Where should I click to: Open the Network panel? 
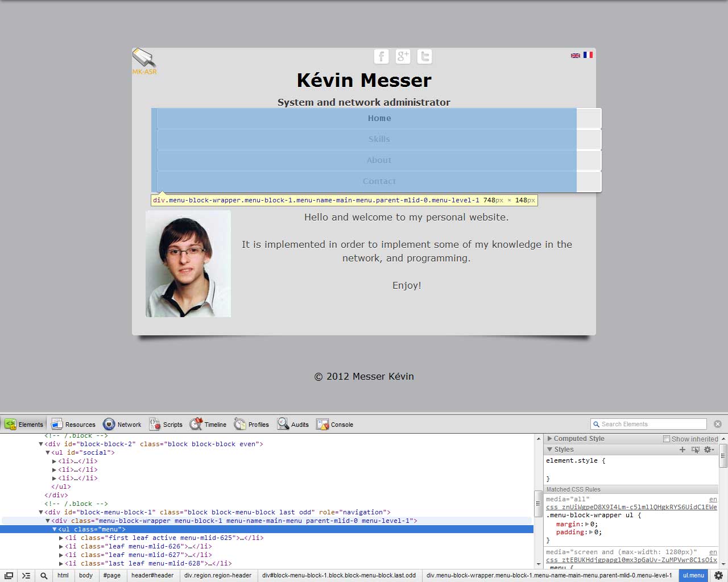pyautogui.click(x=122, y=424)
